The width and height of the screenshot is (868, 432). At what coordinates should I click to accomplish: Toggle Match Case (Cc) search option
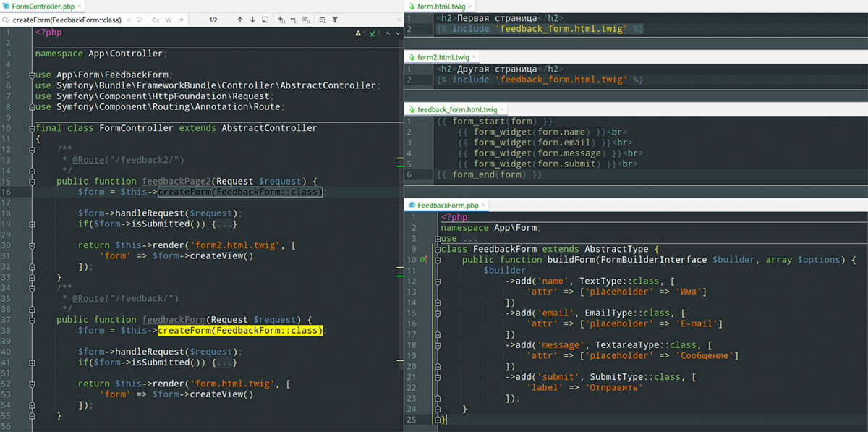[x=156, y=20]
